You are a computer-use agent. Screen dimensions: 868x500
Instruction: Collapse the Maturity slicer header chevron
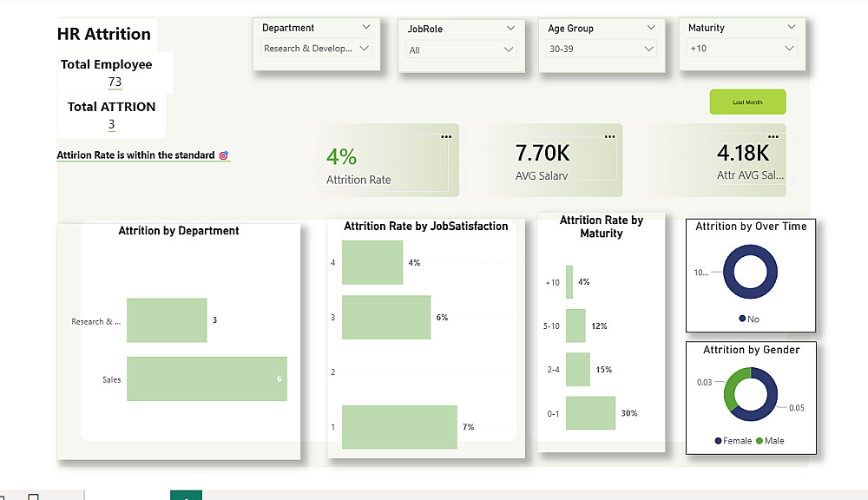[791, 28]
